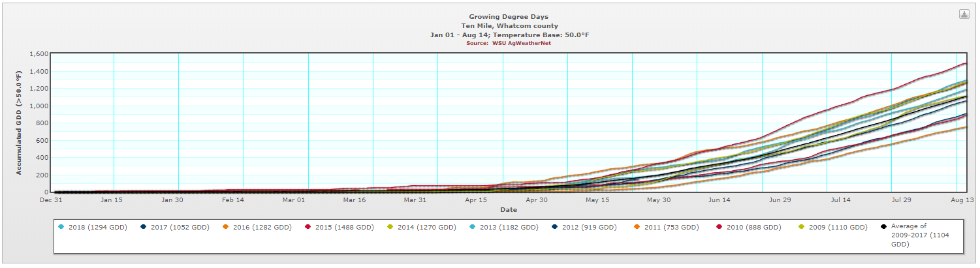Click the 2016 orange legend marker
The image size is (980, 268).
pos(225,228)
